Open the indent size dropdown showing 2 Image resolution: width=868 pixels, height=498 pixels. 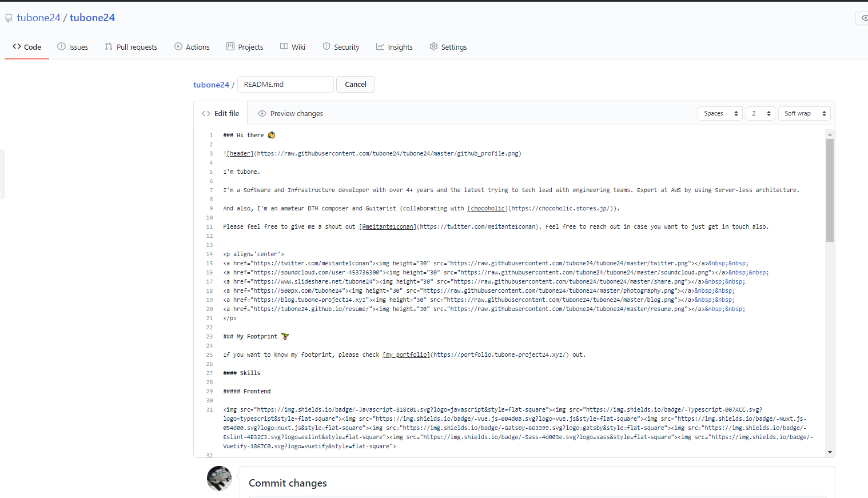761,113
